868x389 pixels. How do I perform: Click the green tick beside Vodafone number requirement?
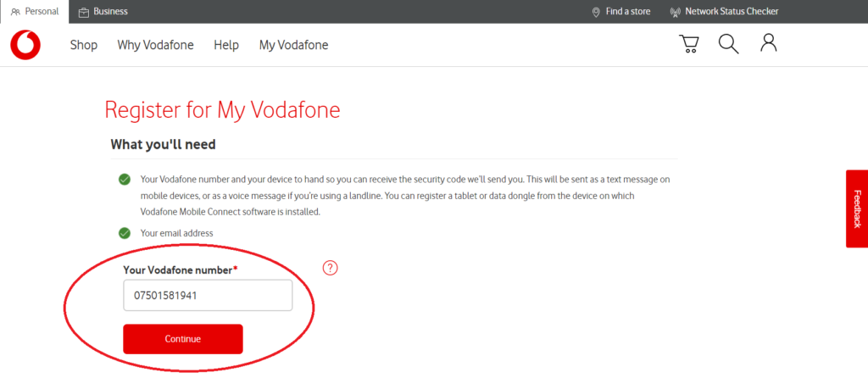(125, 180)
